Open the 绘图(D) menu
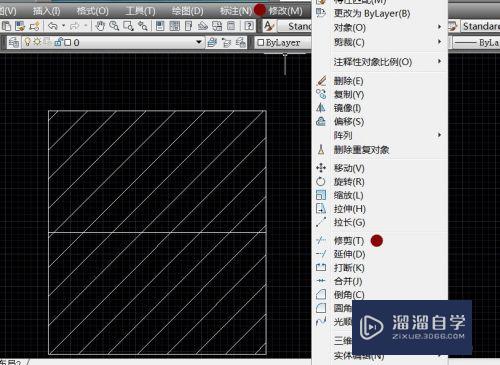 pos(187,11)
